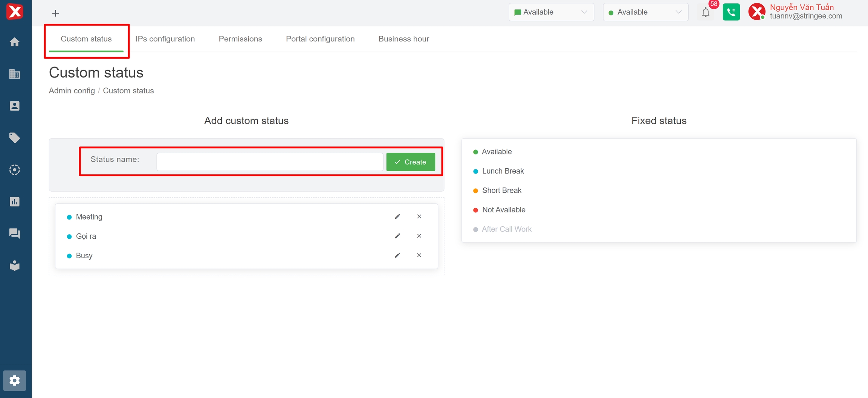Image resolution: width=868 pixels, height=398 pixels.
Task: Switch to the Business hour tab
Action: tap(403, 39)
